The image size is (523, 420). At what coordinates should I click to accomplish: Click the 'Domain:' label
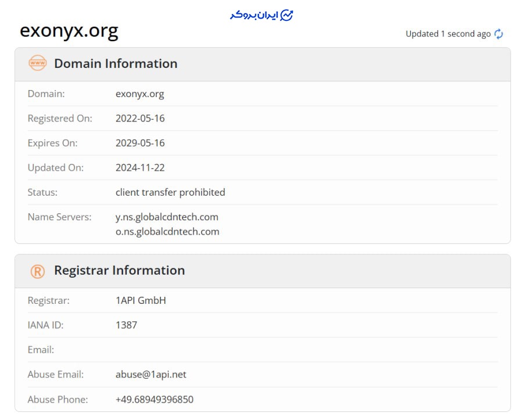point(46,94)
